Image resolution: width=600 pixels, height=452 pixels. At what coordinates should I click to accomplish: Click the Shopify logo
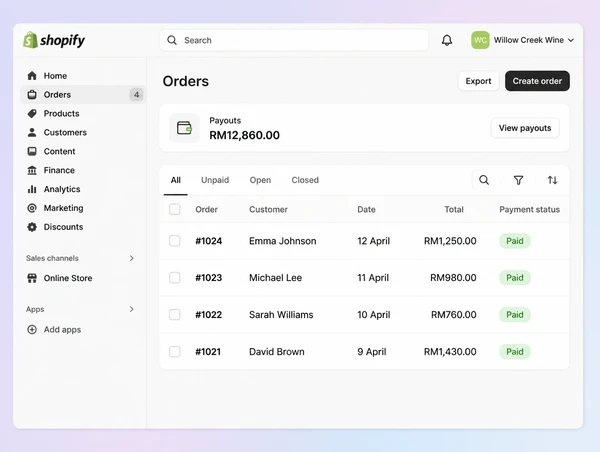pyautogui.click(x=54, y=40)
